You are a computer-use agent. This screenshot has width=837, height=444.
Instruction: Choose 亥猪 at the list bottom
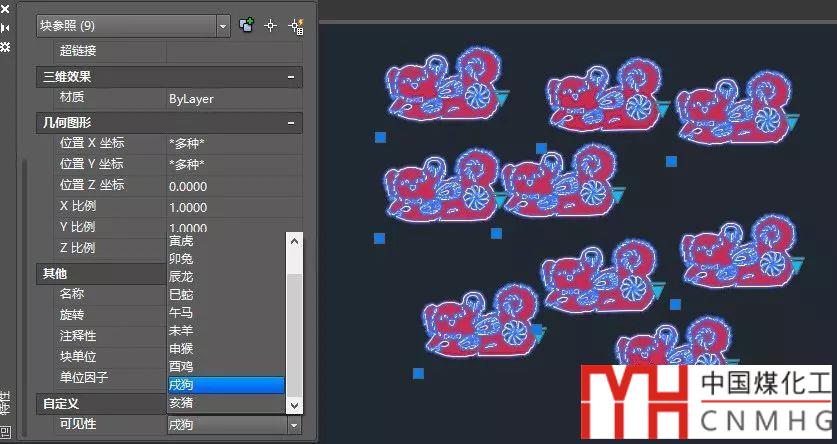click(181, 403)
